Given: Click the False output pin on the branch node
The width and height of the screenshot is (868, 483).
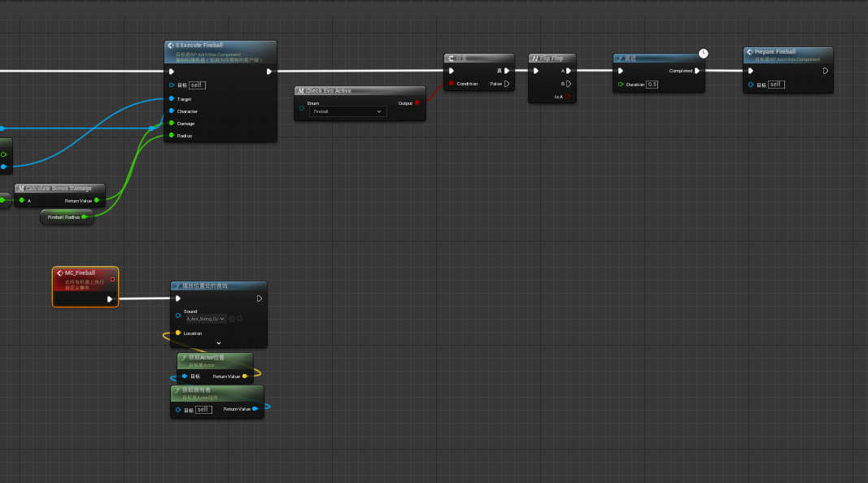Looking at the screenshot, I should [507, 84].
